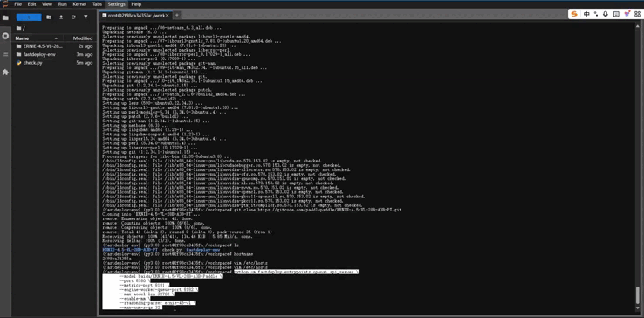Open the File menu
This screenshot has height=318, width=644.
(x=17, y=4)
